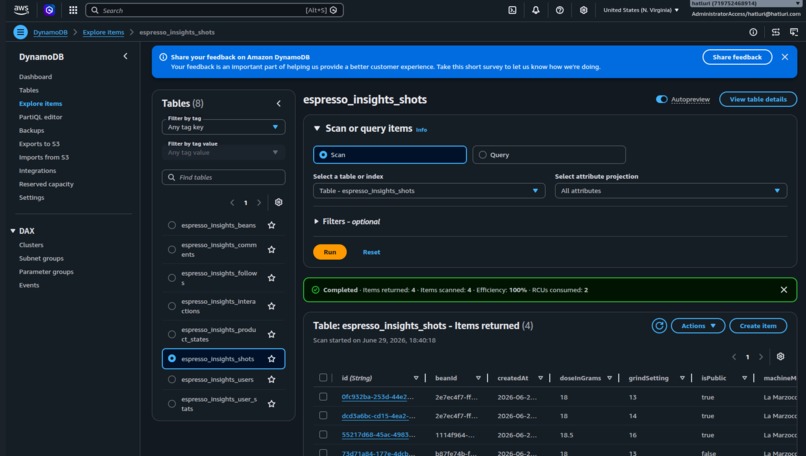Reset the scan settings
The image size is (806, 456).
coord(371,252)
